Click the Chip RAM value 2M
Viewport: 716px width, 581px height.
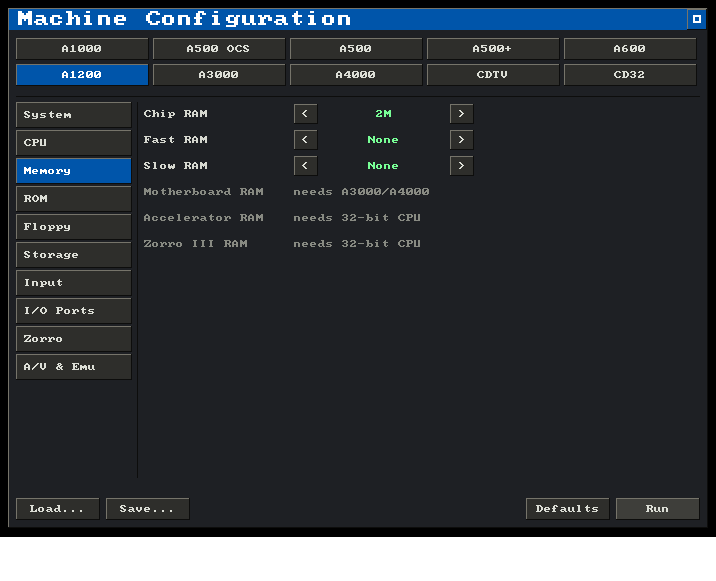pyautogui.click(x=384, y=114)
